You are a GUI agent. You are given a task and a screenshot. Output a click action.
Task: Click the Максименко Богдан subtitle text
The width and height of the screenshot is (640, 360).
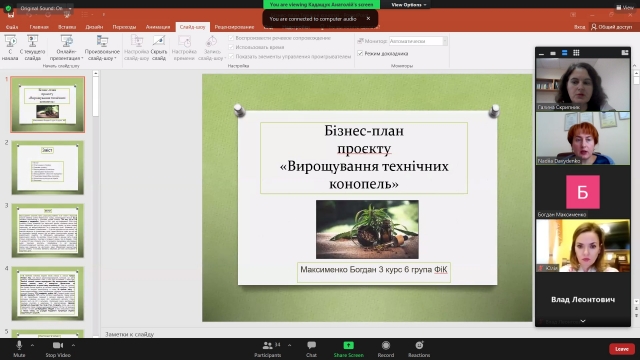tap(373, 270)
